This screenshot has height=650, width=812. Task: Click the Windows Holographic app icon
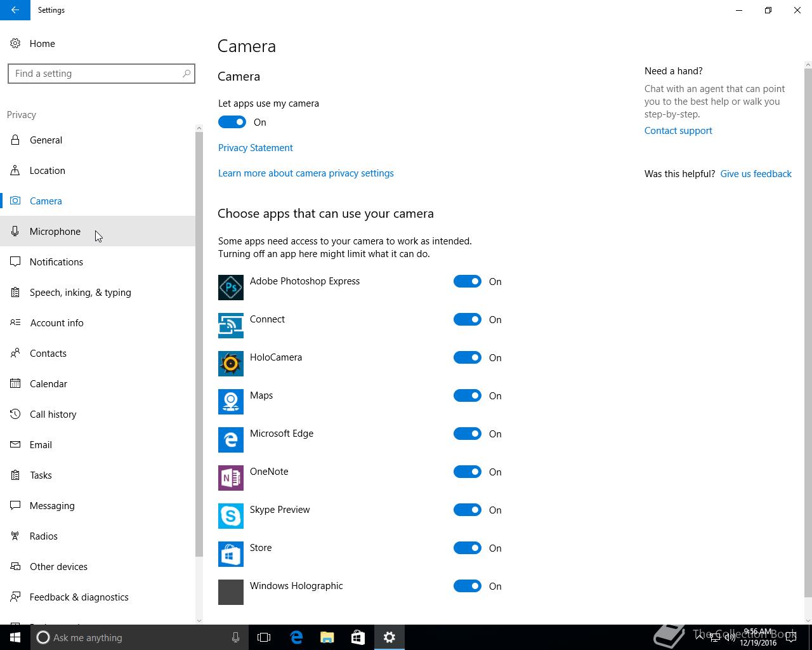231,592
